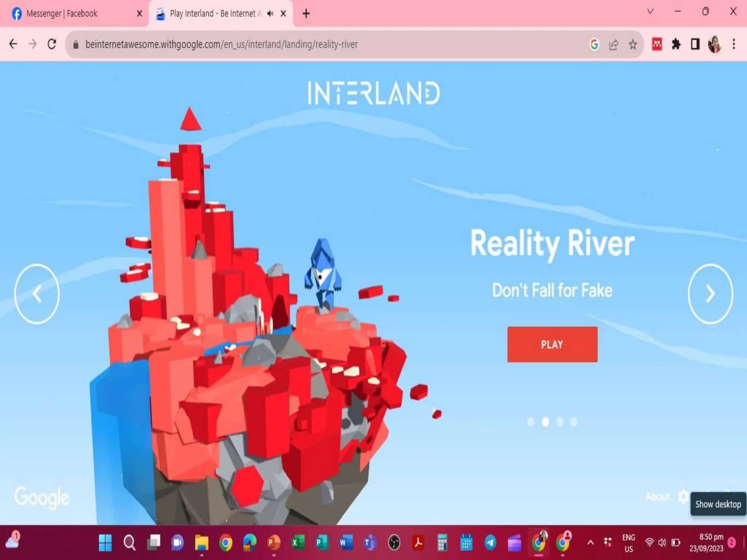Viewport: 747px width, 560px height.
Task: Select the fourth carousel dot indicator
Action: (574, 422)
